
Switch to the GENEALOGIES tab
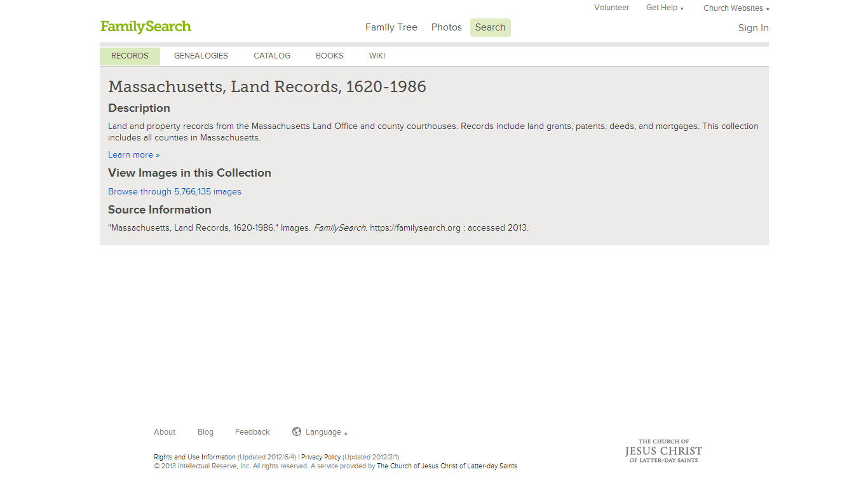click(x=201, y=56)
